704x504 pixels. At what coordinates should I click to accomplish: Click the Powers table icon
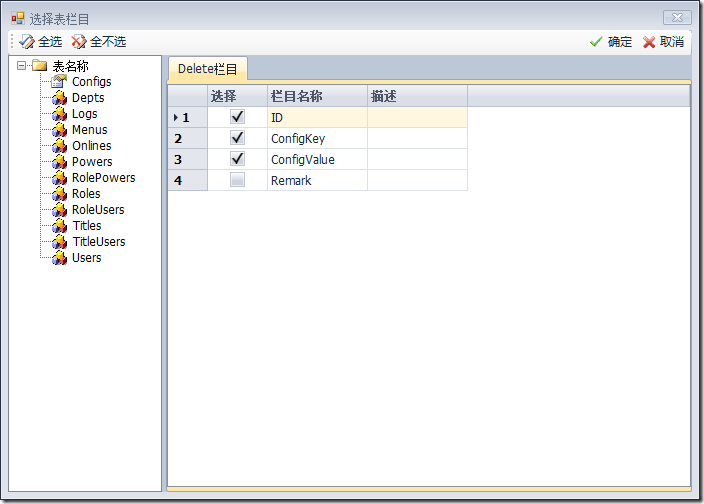click(x=59, y=162)
